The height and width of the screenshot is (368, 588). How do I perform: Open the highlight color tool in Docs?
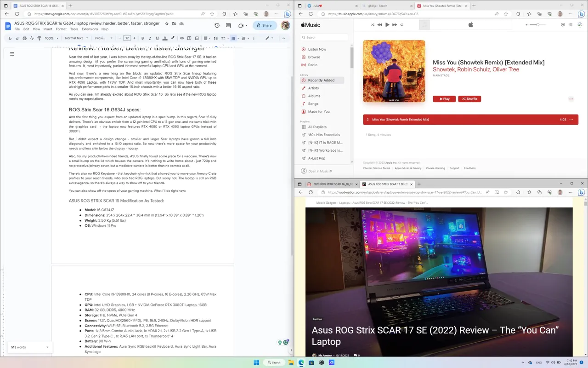point(173,38)
